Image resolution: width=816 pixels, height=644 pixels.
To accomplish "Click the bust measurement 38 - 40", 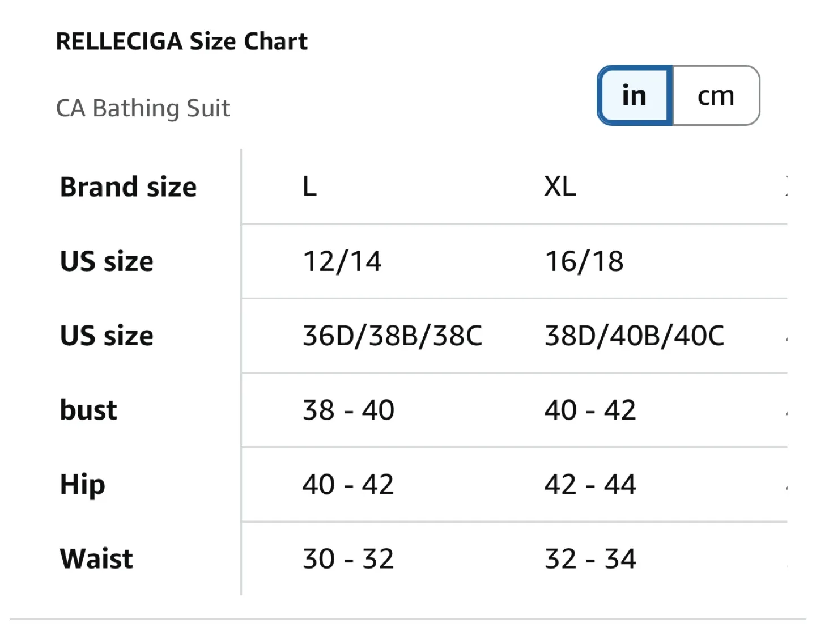I will (x=348, y=410).
